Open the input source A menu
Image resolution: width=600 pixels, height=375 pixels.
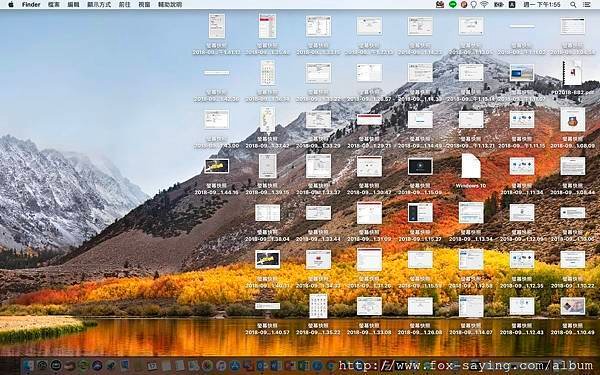coord(512,5)
